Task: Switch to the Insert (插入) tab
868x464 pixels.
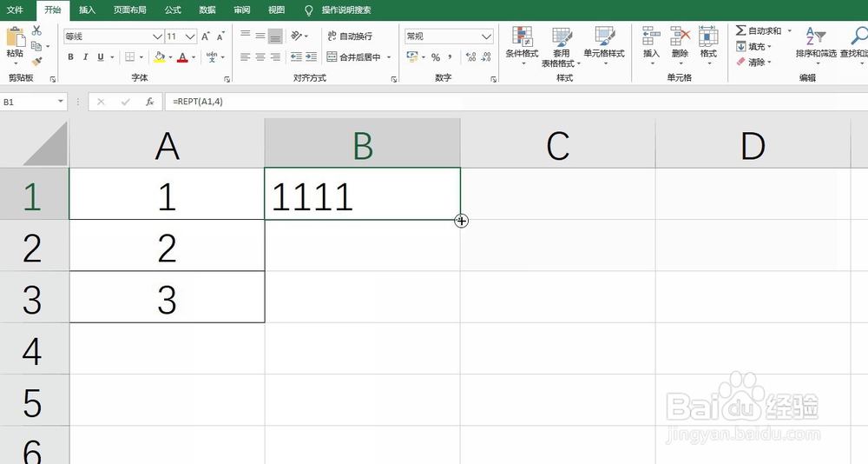Action: (87, 10)
